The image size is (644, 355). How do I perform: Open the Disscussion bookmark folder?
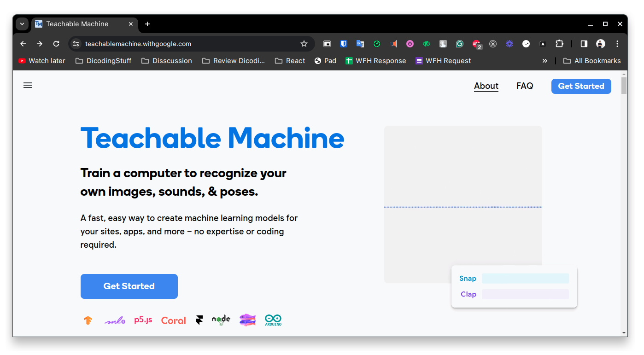click(167, 61)
